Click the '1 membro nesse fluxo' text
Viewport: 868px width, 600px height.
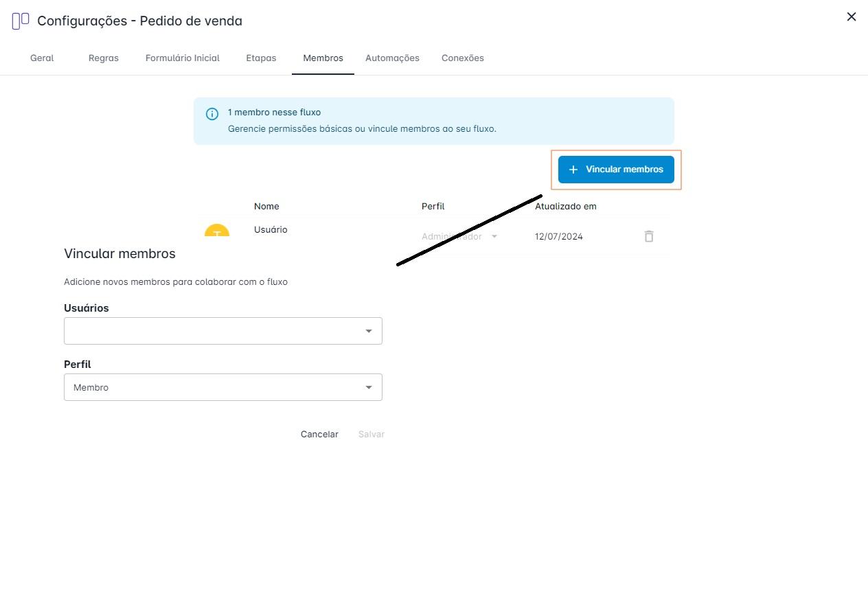click(274, 112)
